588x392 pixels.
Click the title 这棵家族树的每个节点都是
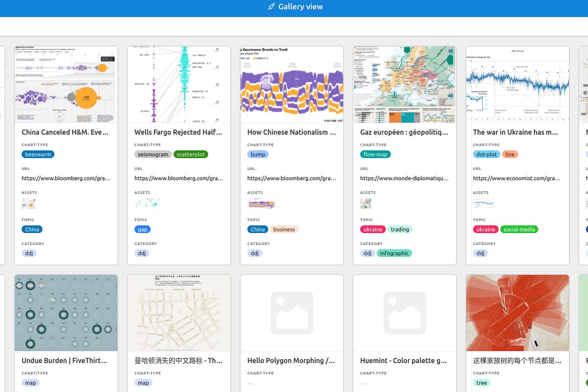(517, 361)
